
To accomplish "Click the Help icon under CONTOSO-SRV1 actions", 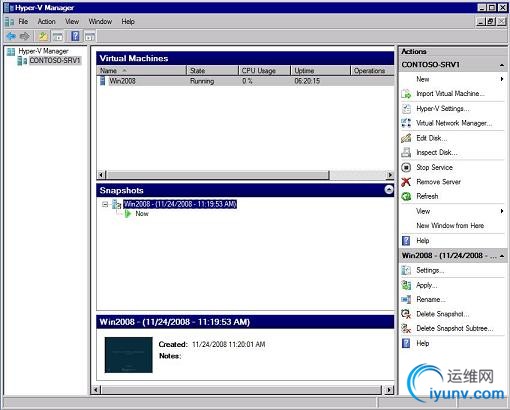I will [x=406, y=240].
